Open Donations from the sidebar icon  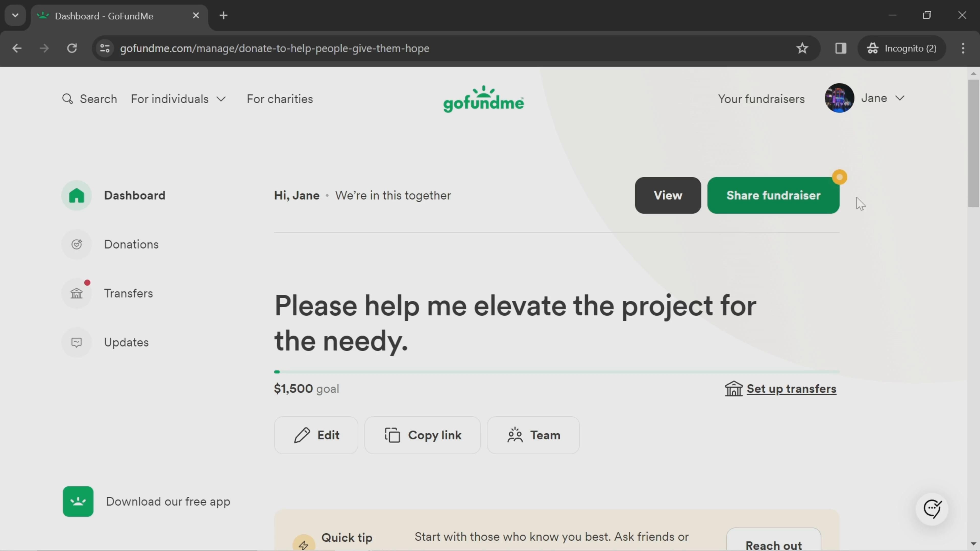tap(77, 245)
